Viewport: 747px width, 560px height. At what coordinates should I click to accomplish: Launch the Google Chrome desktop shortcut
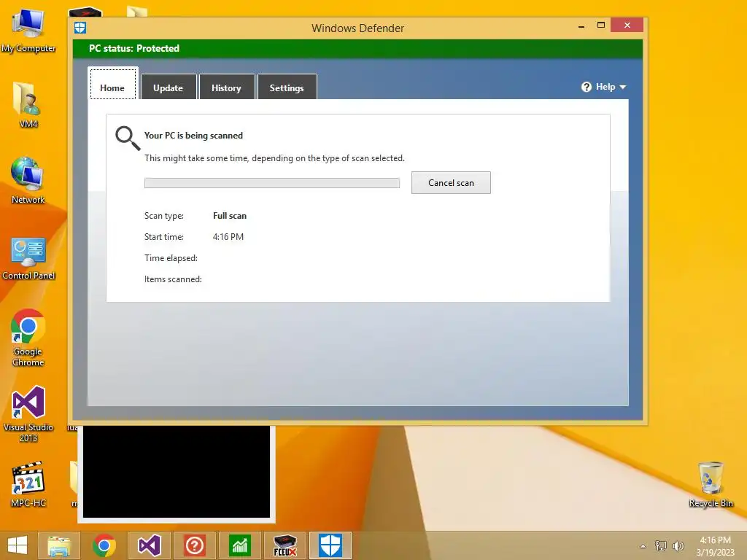point(28,337)
